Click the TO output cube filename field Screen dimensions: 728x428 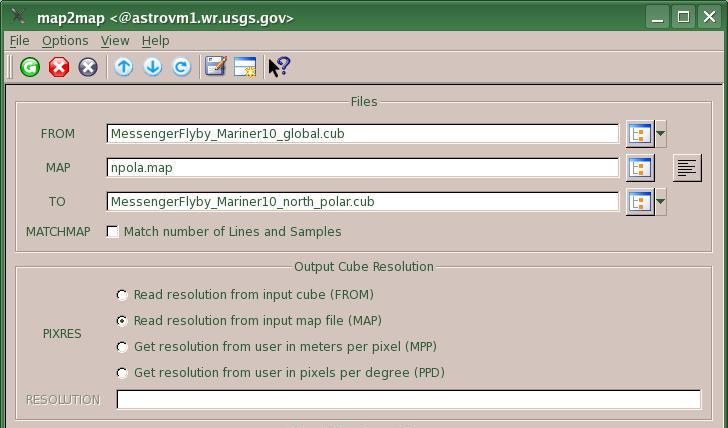pyautogui.click(x=363, y=201)
